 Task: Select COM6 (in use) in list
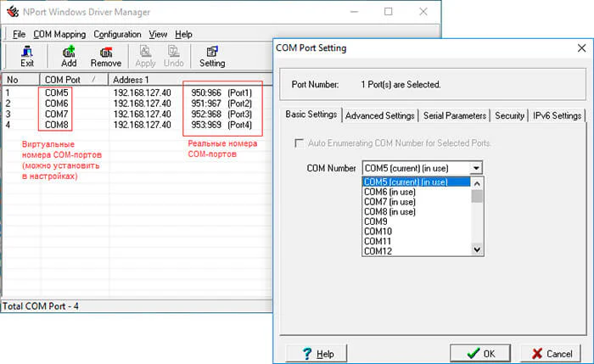pos(417,192)
